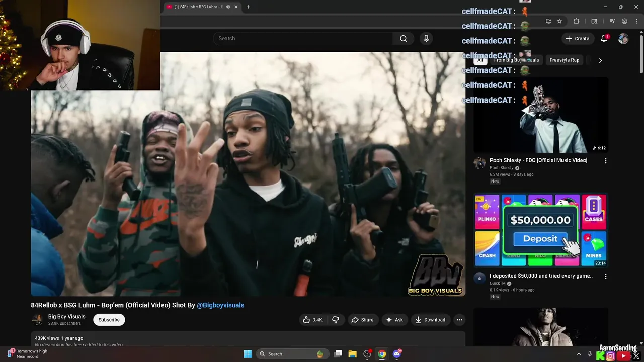This screenshot has width=644, height=362.
Task: Open Chrome three-dot menu
Action: click(636, 21)
